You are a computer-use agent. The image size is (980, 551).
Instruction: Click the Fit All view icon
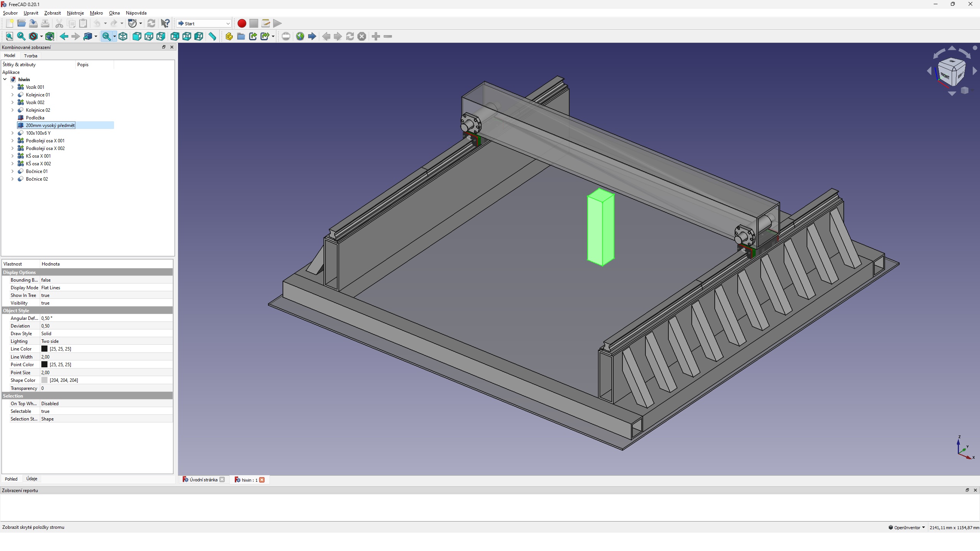(x=9, y=36)
